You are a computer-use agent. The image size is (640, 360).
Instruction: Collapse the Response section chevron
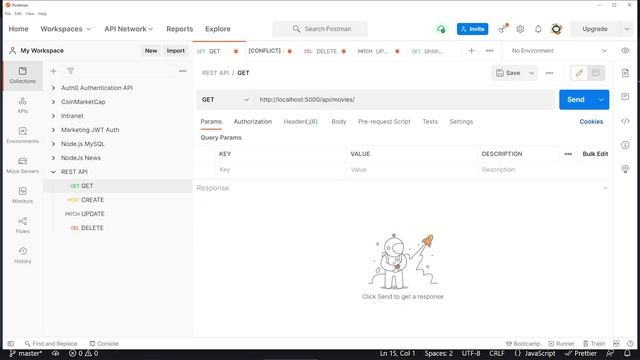coord(605,188)
